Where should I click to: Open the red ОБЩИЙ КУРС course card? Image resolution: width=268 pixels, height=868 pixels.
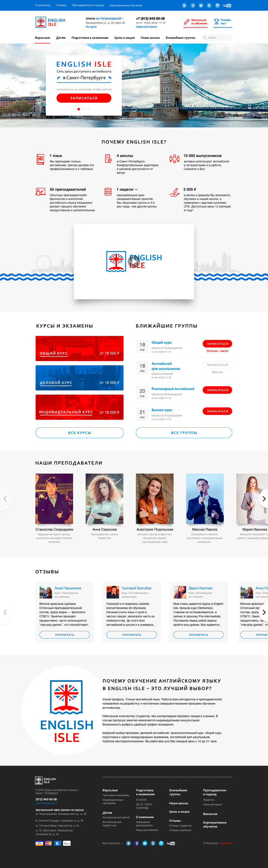(x=79, y=348)
